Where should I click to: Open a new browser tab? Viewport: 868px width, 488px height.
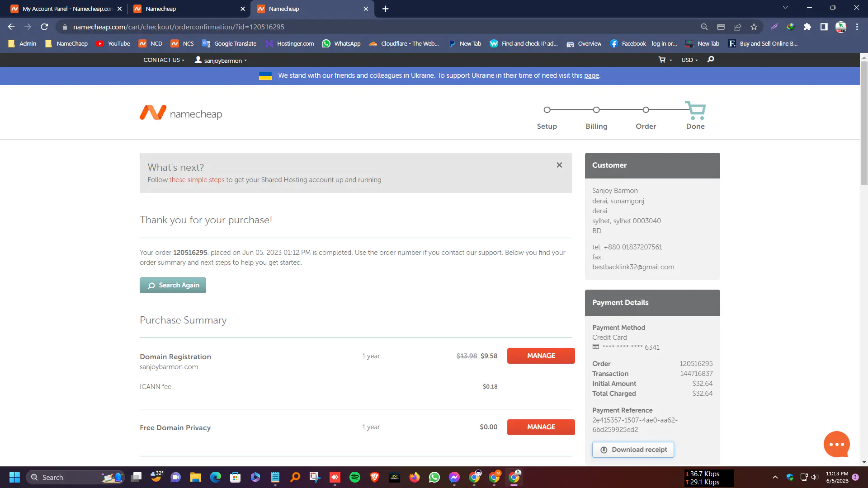385,9
